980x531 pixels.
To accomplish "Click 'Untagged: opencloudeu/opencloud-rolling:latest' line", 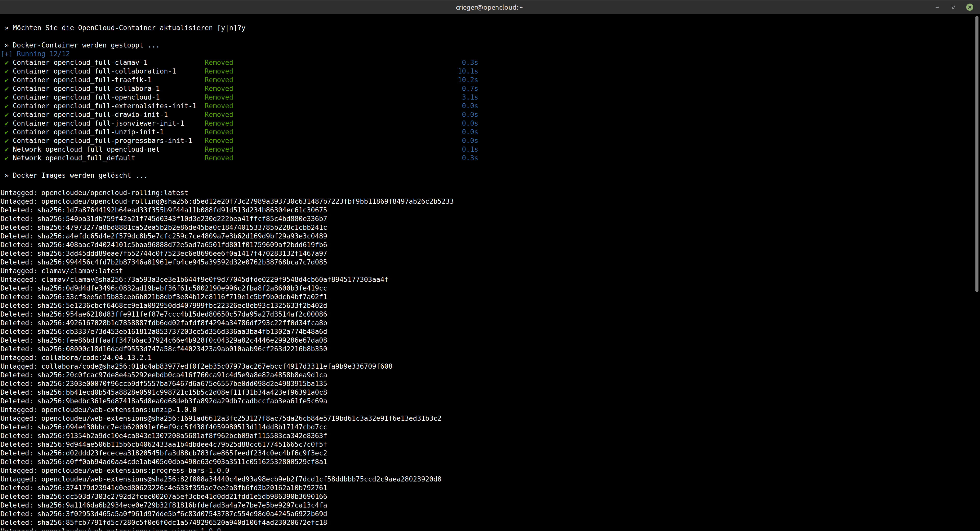I will (94, 193).
